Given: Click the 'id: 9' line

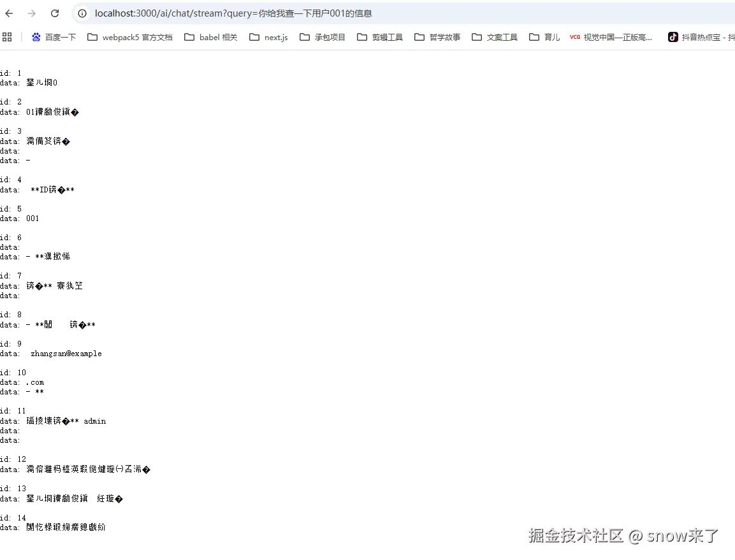Looking at the screenshot, I should pos(11,344).
